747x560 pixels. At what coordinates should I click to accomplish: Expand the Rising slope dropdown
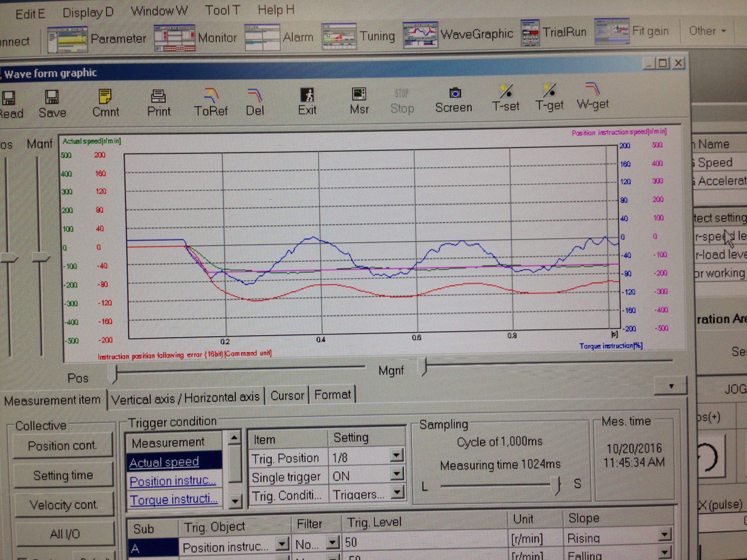point(665,535)
